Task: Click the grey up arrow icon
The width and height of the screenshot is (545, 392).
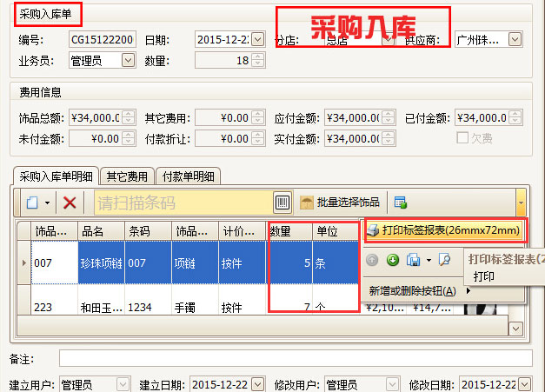Action: click(372, 259)
